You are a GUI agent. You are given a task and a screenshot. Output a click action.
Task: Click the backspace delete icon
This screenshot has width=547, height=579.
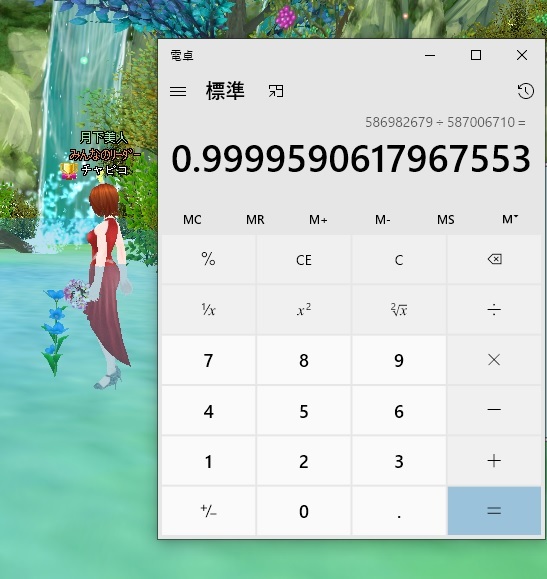[494, 260]
